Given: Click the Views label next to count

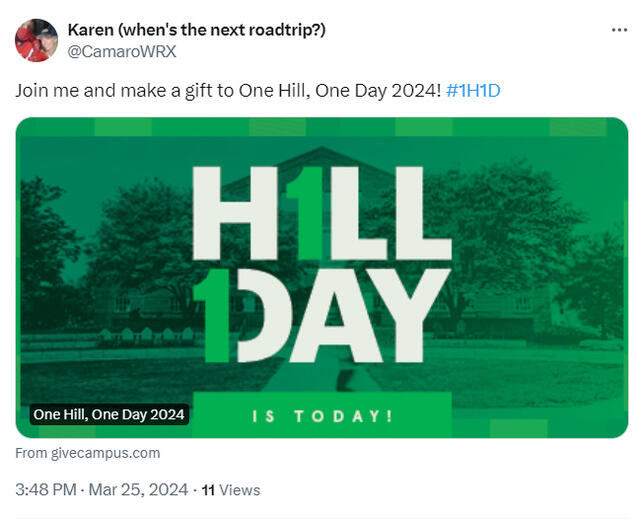Looking at the screenshot, I should (x=240, y=490).
